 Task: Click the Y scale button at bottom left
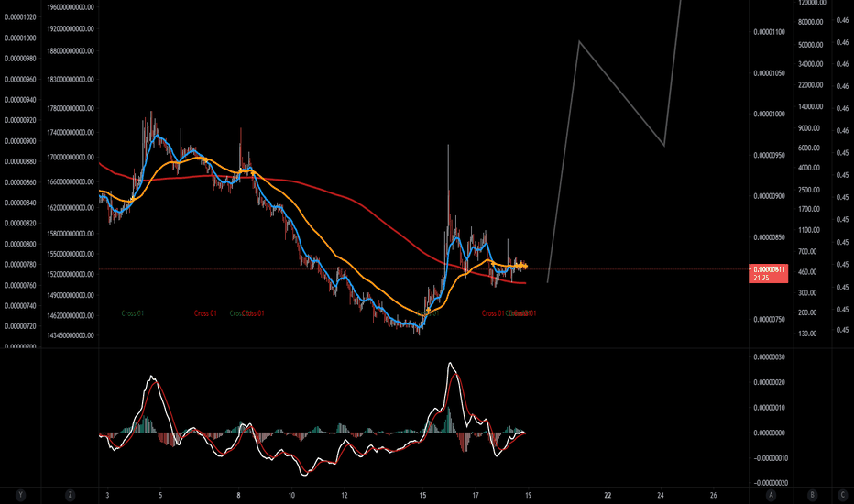(x=20, y=495)
